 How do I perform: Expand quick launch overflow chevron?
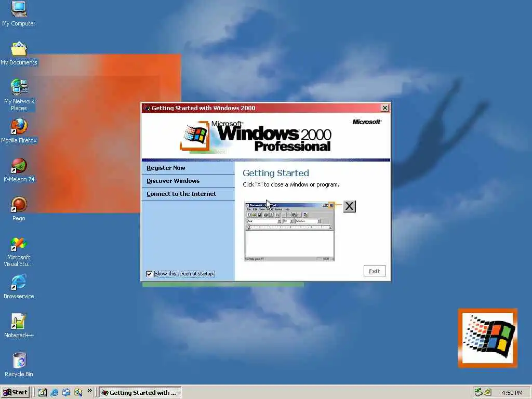89,391
